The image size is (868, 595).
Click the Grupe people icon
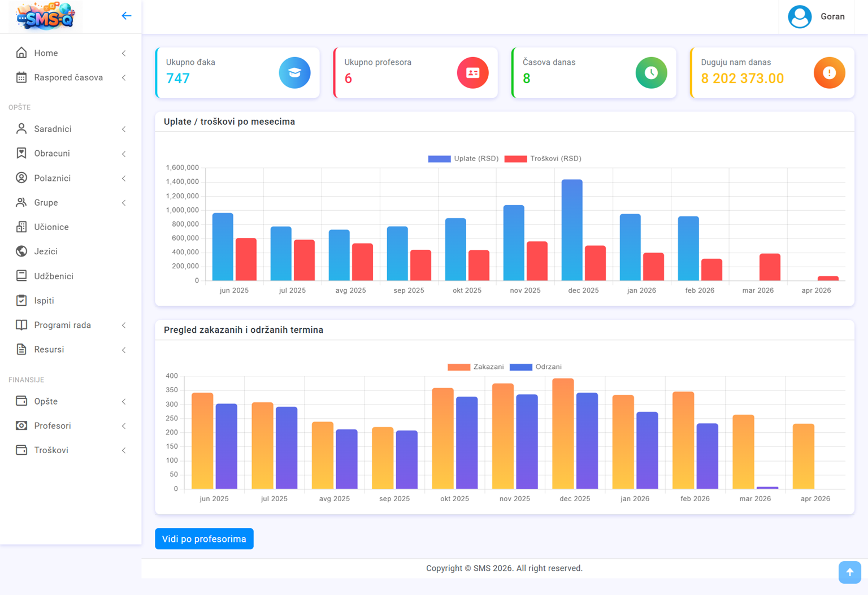pos(21,202)
